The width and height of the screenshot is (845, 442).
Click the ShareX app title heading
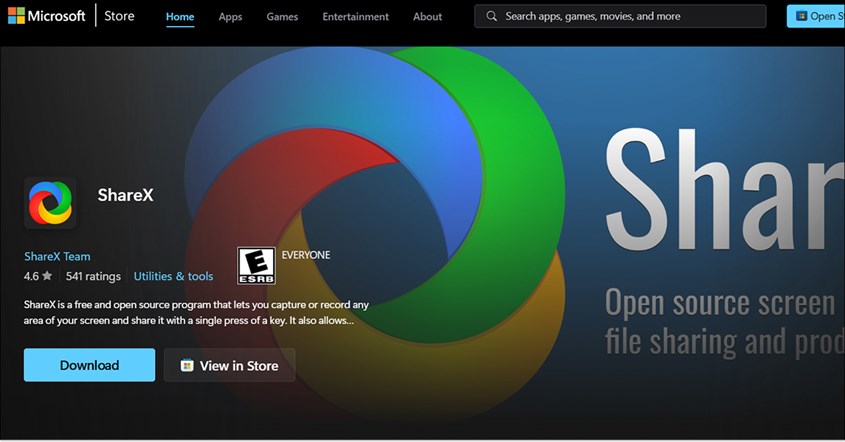(x=126, y=195)
